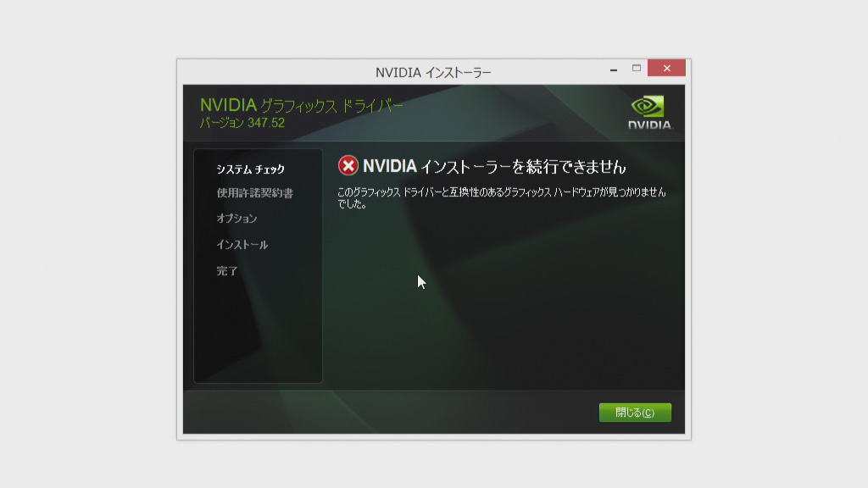Select the システム チェック step
This screenshot has width=868, height=488.
(250, 169)
